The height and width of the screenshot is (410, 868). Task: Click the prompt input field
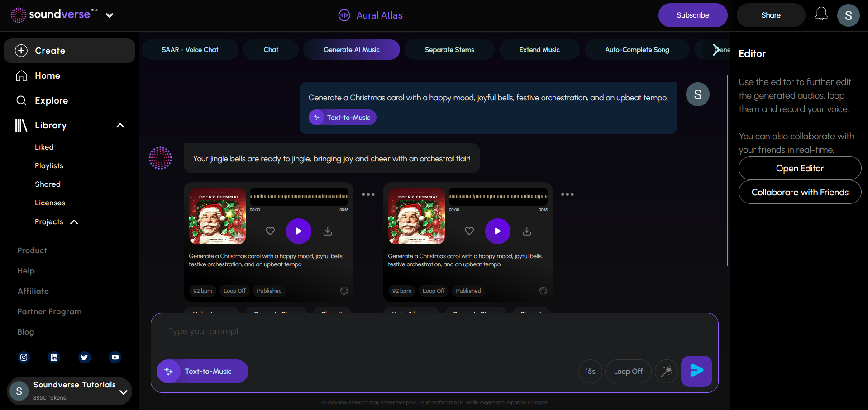tap(434, 331)
